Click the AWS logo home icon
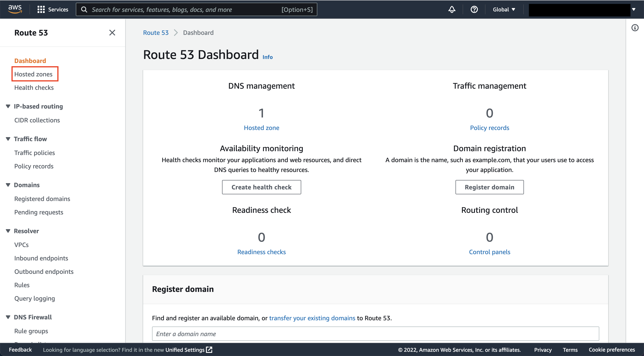Viewport: 644px width, 356px height. (15, 9)
